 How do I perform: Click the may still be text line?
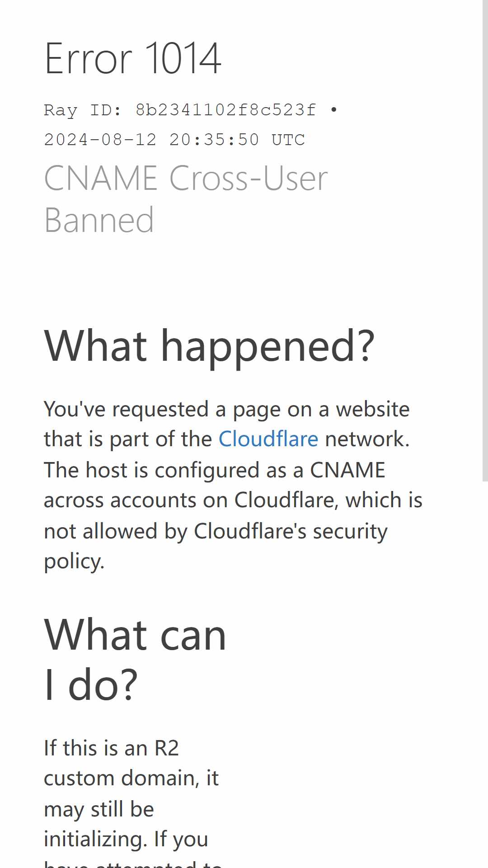(x=99, y=809)
